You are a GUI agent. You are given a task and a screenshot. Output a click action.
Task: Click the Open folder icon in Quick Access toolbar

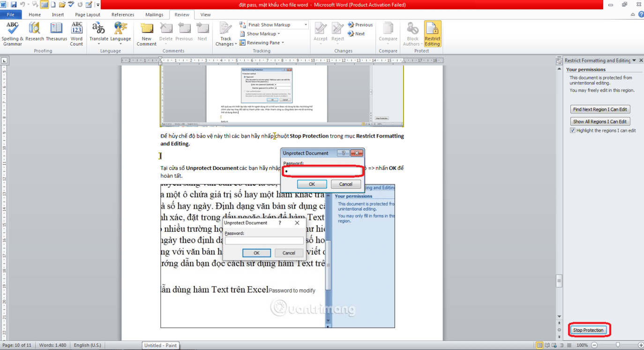click(x=62, y=5)
